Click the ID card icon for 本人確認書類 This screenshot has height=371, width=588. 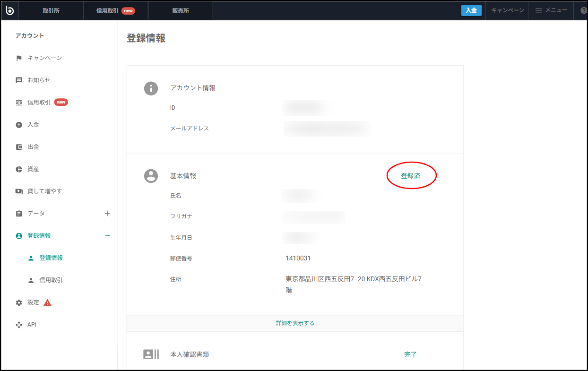click(151, 354)
